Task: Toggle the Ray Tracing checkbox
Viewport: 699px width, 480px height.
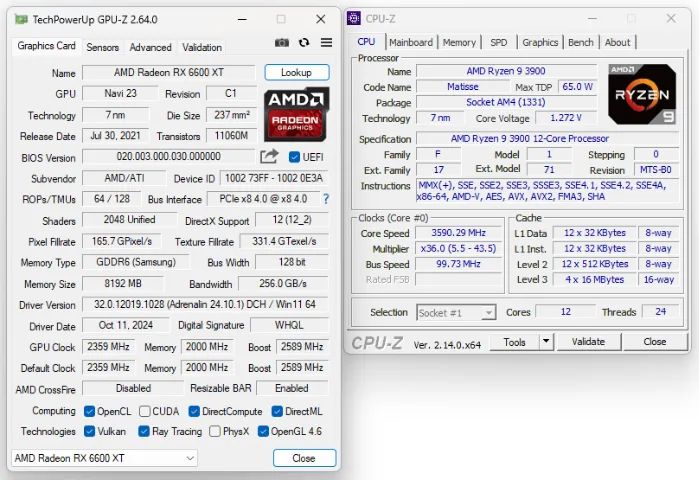Action: pos(144,431)
